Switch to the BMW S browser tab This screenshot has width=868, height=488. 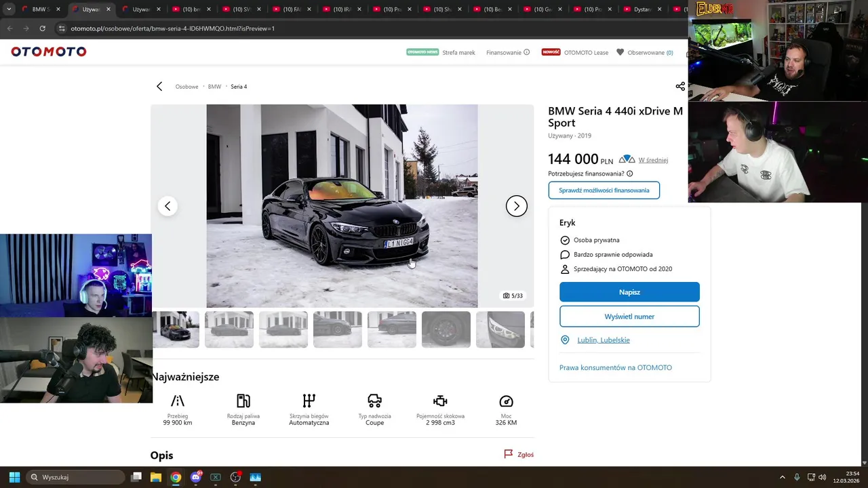[x=42, y=9]
